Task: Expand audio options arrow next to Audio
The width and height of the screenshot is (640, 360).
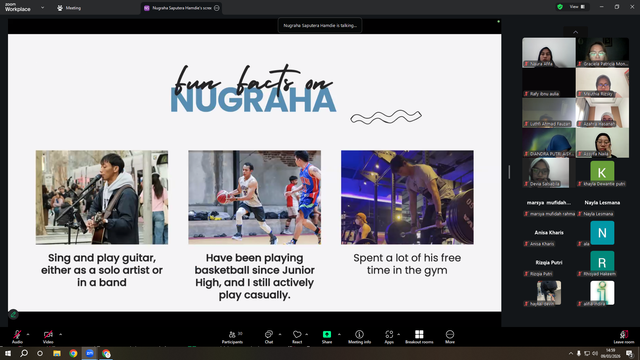Action: (x=28, y=334)
